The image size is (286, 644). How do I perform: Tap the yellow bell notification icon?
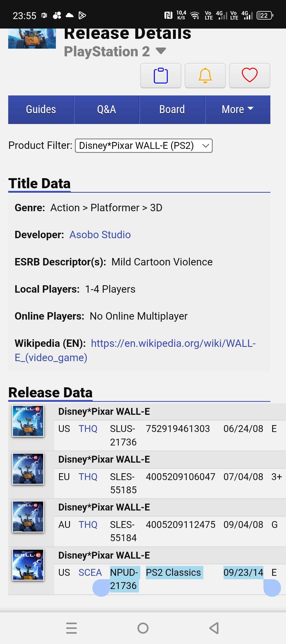[205, 76]
